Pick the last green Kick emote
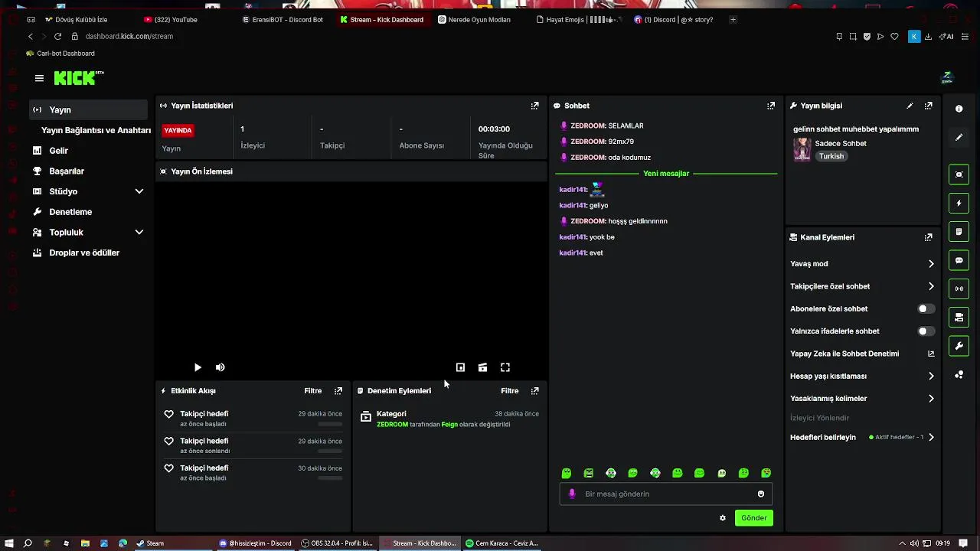This screenshot has width=980, height=551. click(x=766, y=474)
